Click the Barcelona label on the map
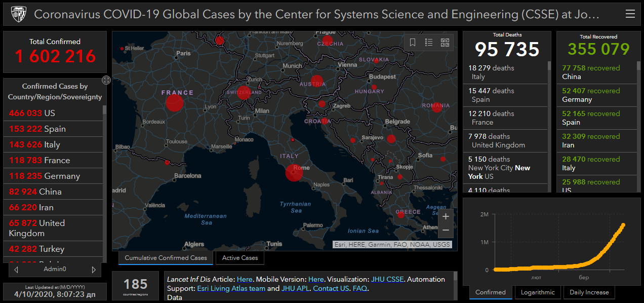This screenshot has height=303, width=644. coord(188,176)
